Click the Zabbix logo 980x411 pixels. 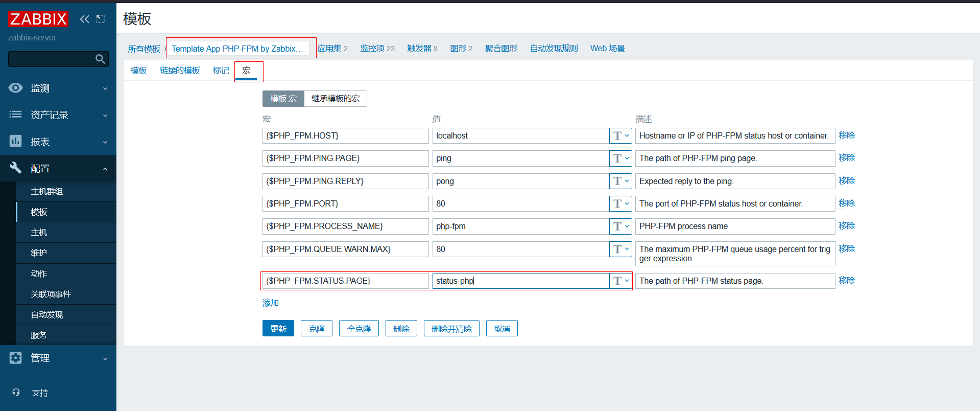[x=38, y=19]
